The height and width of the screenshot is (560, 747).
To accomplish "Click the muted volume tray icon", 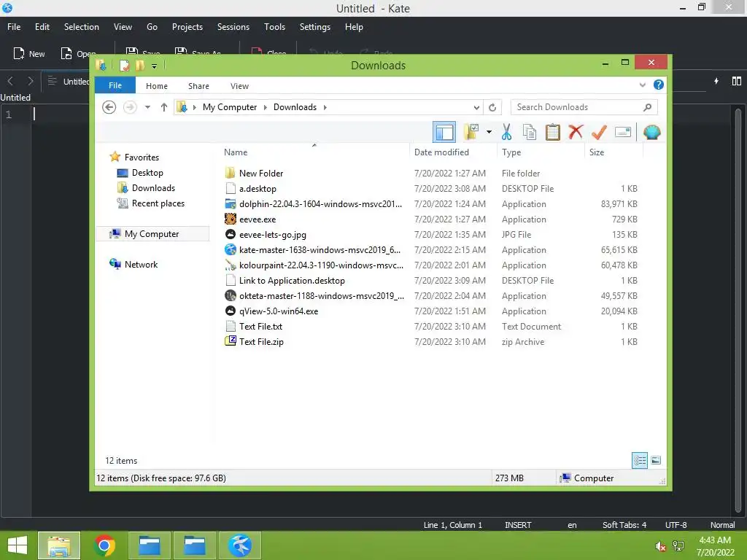I will point(660,546).
